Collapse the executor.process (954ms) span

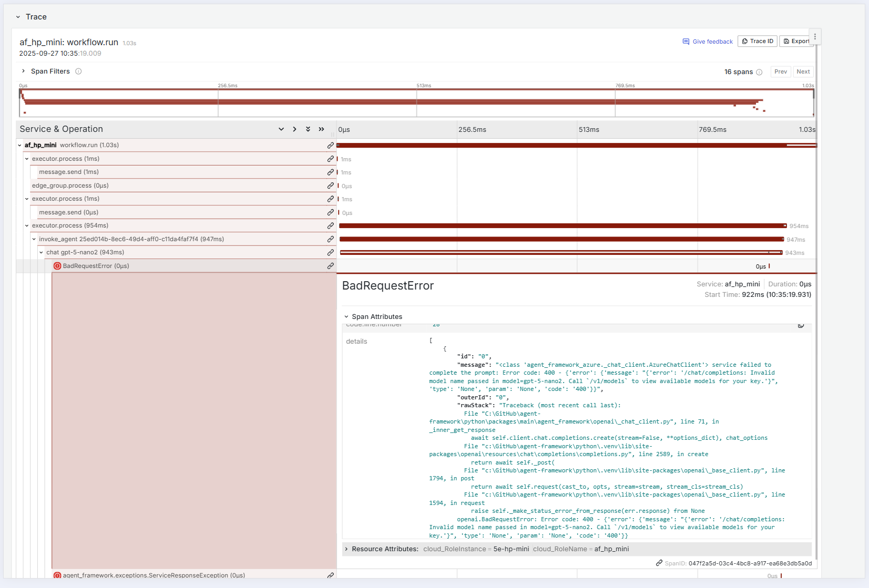pos(27,225)
